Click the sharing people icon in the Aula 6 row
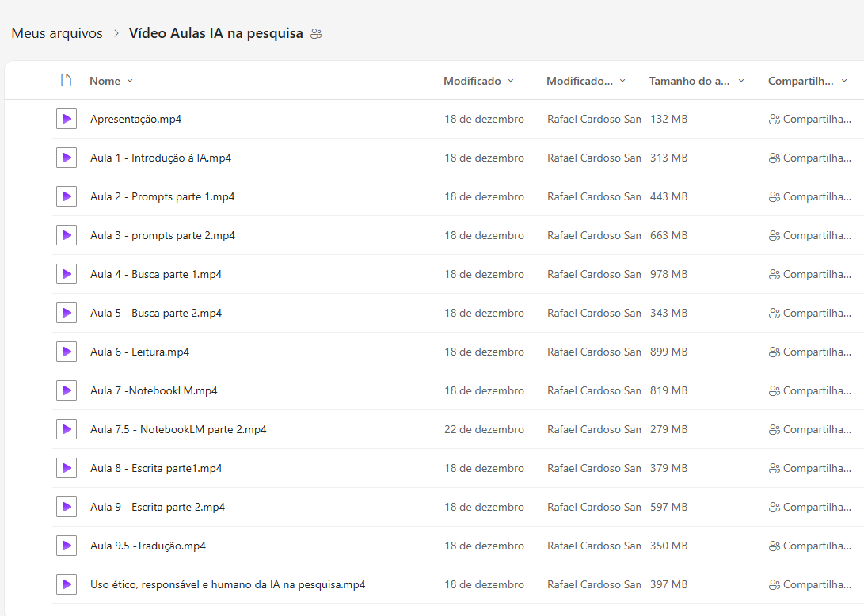The height and width of the screenshot is (616, 864). pyautogui.click(x=775, y=352)
